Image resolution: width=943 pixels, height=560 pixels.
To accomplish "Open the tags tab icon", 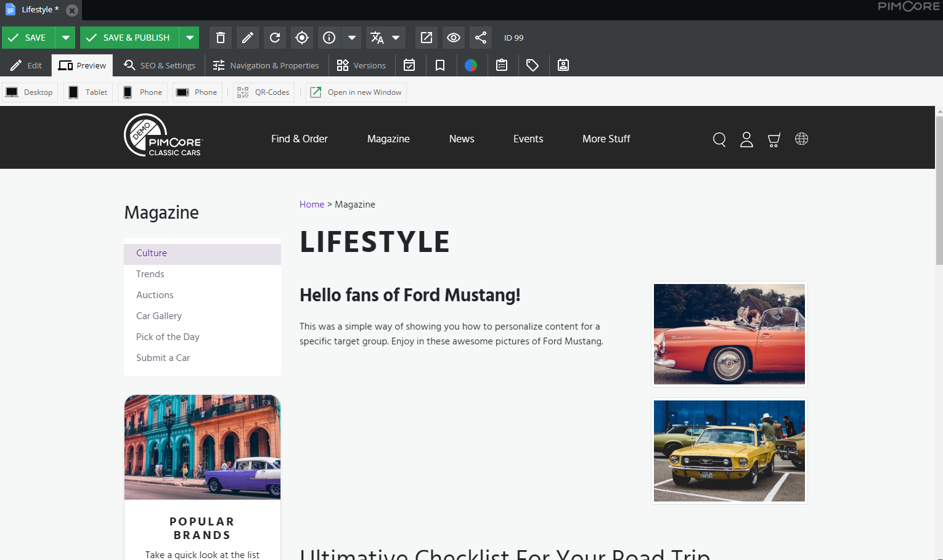I will tap(533, 65).
